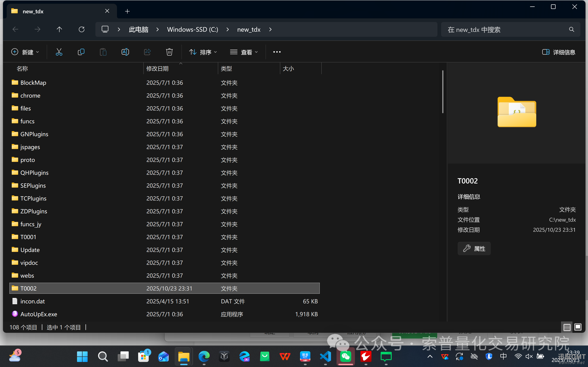Viewport: 588px width, 367px height.
Task: Click the file list vertical scrollbar
Action: click(442, 92)
